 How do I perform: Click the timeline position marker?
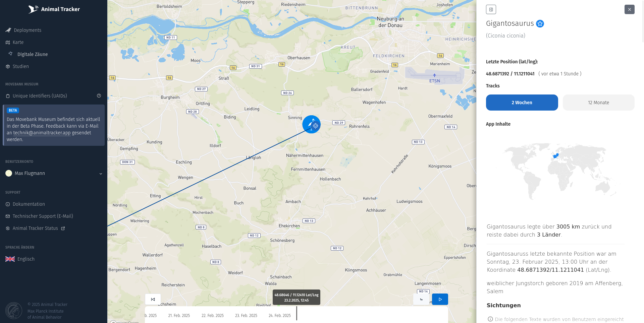click(x=297, y=313)
